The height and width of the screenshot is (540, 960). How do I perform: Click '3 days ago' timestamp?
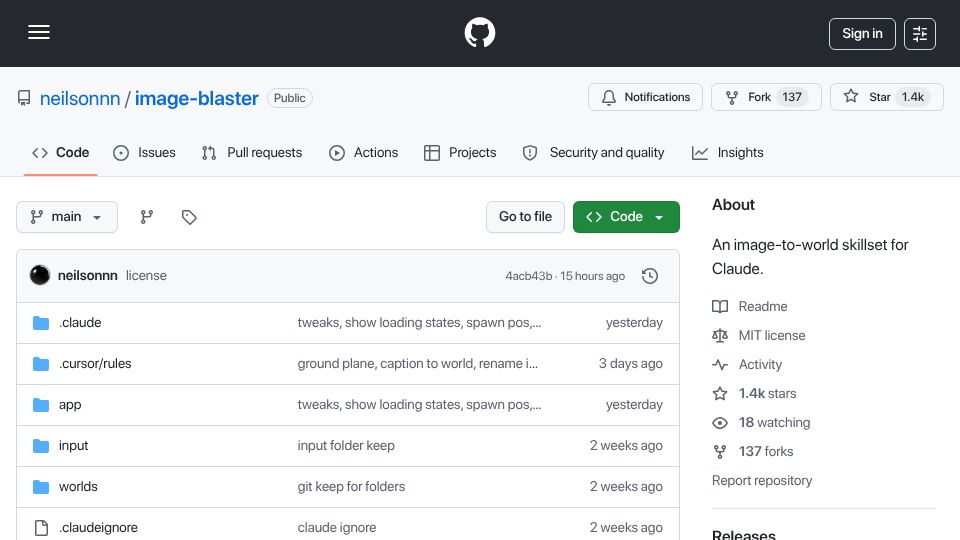pyautogui.click(x=631, y=364)
